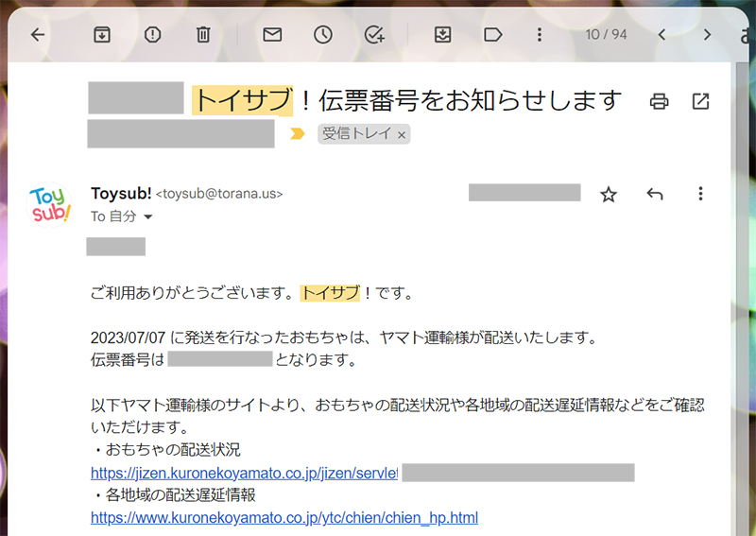Snooze this email with clock icon
Viewport: 756px width, 536px height.
click(x=323, y=35)
